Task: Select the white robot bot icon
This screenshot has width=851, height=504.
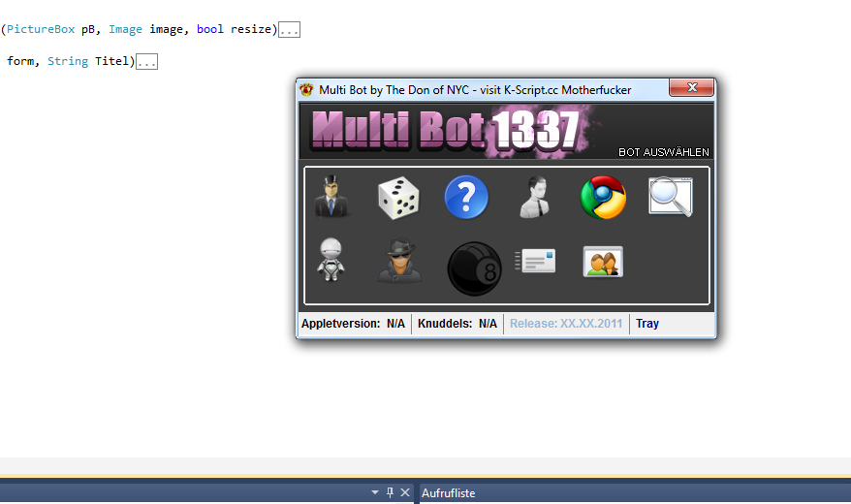Action: [x=331, y=260]
